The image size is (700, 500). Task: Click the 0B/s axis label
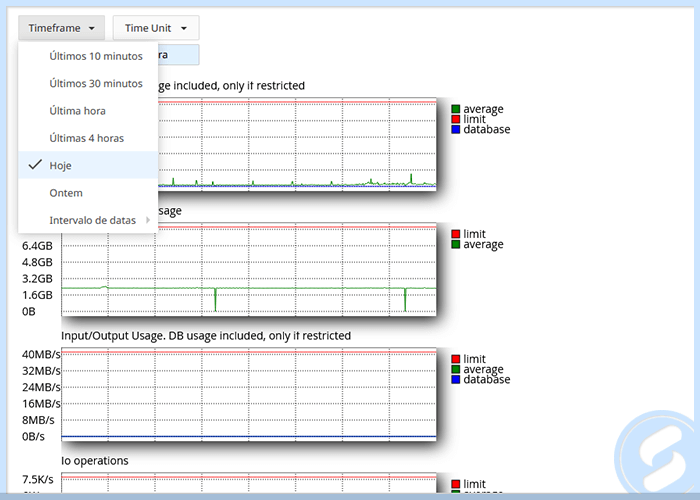click(x=33, y=437)
